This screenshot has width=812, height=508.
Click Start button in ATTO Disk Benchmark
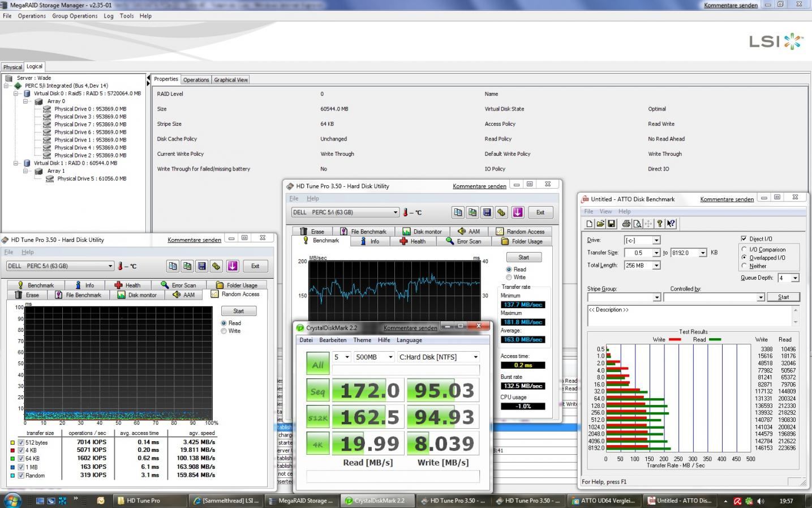(x=783, y=297)
